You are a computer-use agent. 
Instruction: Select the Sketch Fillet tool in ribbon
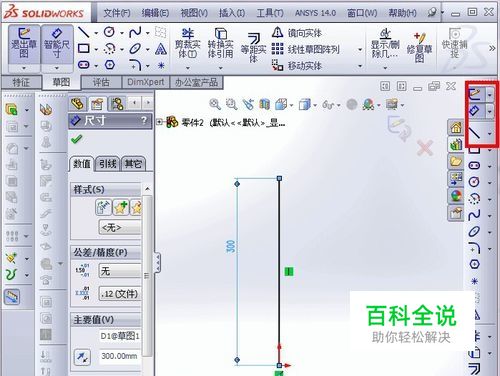point(135,65)
